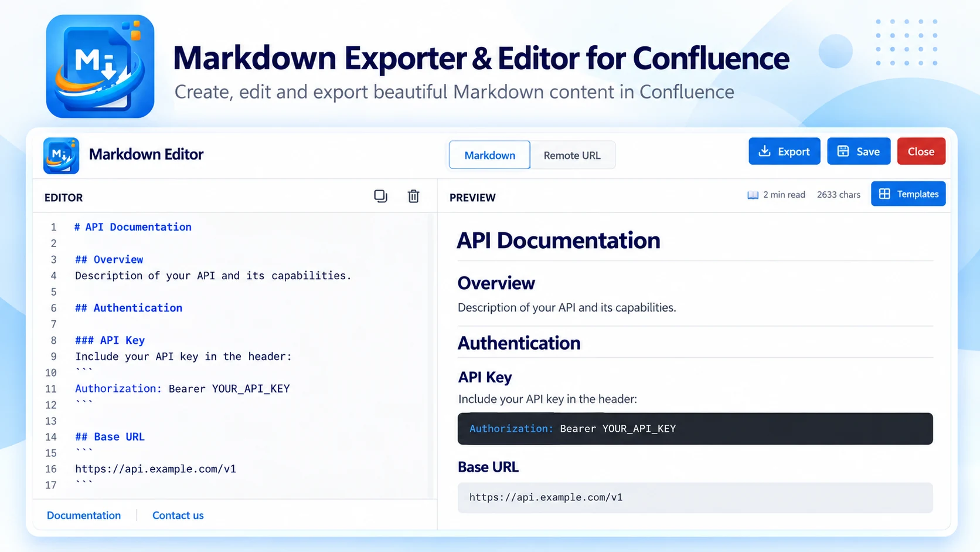Click the preview 'Description of your API' paragraph
Screen dimensions: 980x552
[x=567, y=307]
